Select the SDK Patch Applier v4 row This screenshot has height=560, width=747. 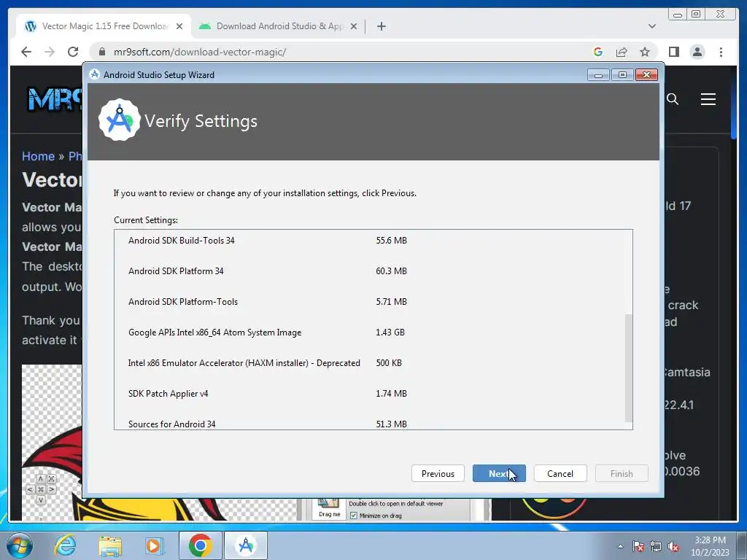point(373,393)
